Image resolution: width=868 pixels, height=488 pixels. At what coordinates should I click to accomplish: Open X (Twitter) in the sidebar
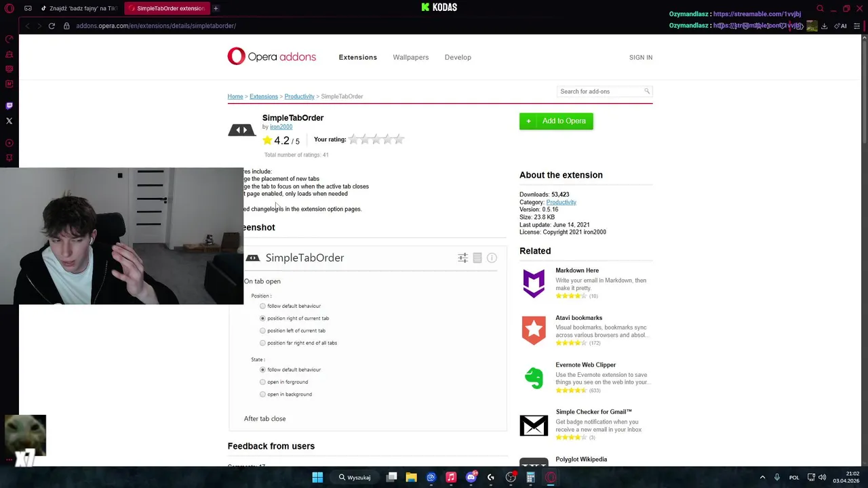(x=9, y=121)
